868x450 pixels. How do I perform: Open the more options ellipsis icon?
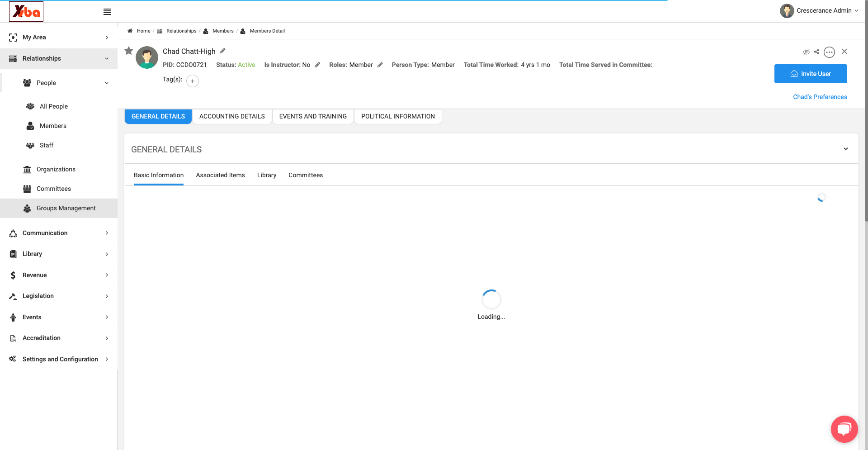(x=829, y=52)
